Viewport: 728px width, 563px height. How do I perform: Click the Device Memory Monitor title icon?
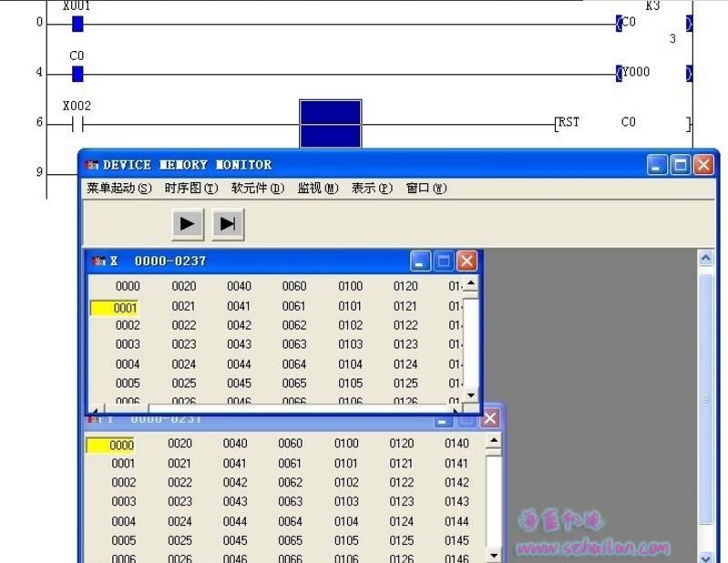(x=92, y=165)
